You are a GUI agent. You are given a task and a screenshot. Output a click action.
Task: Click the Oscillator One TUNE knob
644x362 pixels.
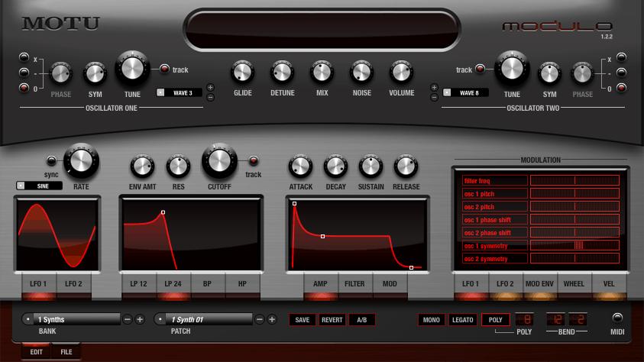(132, 69)
